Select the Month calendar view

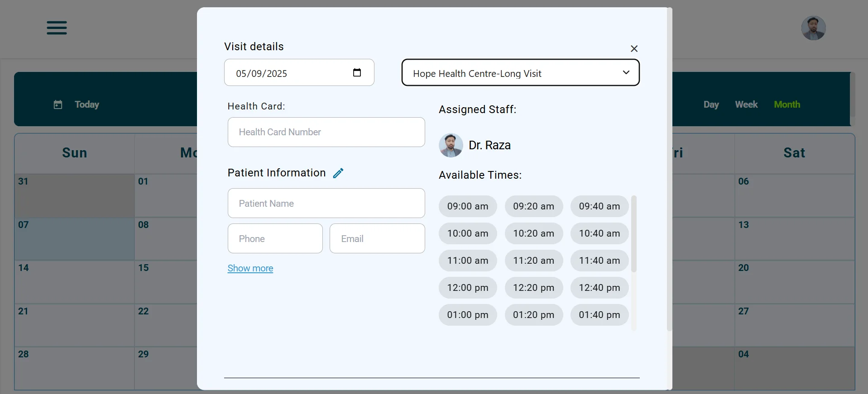pos(786,104)
